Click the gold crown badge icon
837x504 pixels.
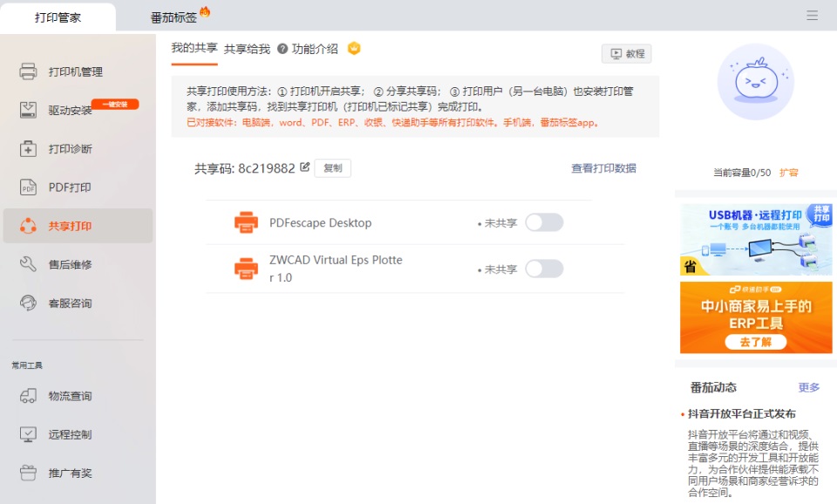tap(354, 49)
